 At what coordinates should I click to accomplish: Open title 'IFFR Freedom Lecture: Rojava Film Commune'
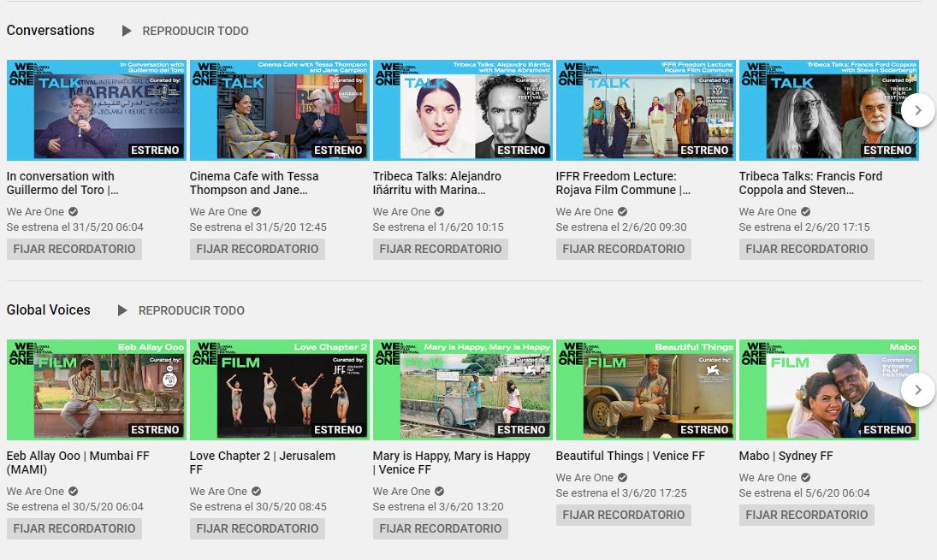click(x=623, y=183)
